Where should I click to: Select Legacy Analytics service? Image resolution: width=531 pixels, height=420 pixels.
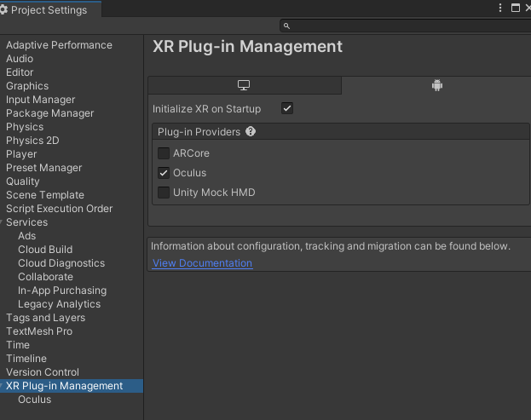(x=60, y=304)
